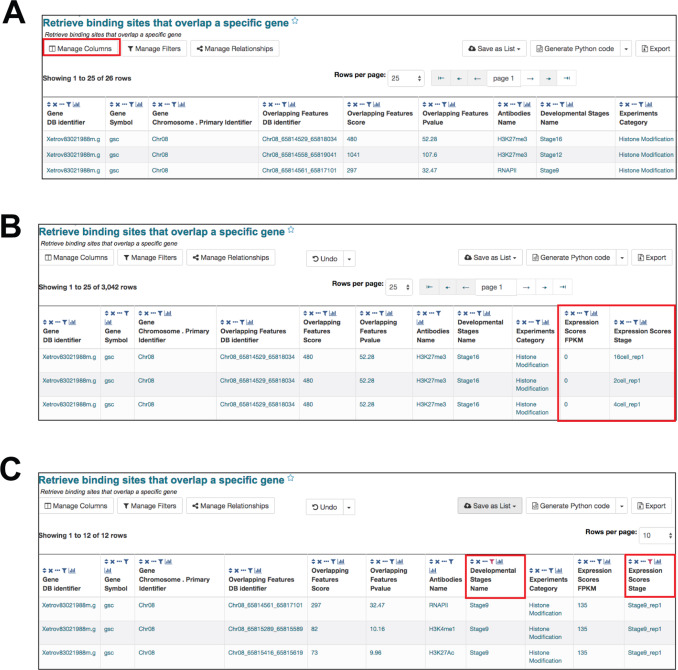Expand arrow beside Undo in panel B
678x670 pixels.
(x=349, y=258)
